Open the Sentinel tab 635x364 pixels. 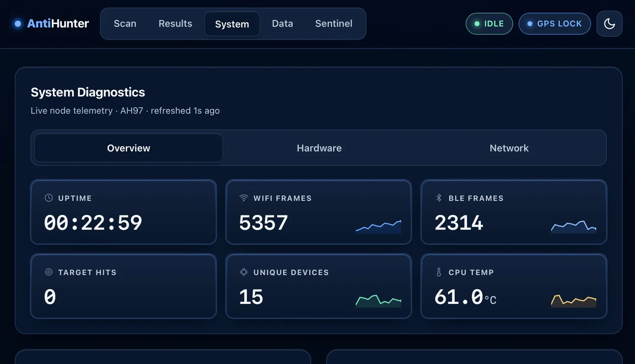(334, 24)
